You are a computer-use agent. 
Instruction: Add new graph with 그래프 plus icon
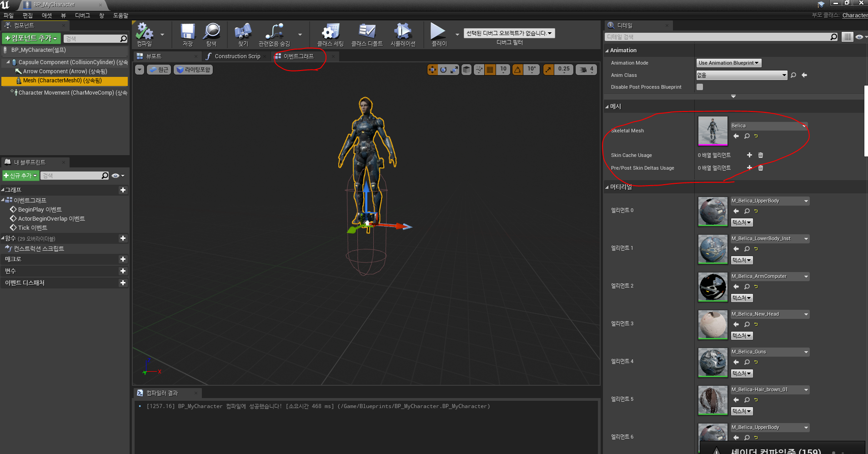(x=123, y=190)
